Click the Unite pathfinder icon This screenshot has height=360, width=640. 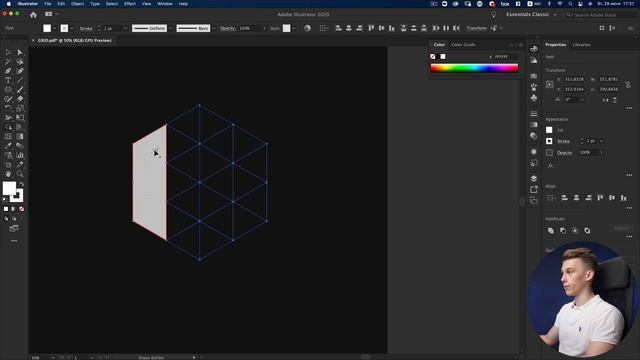(551, 231)
